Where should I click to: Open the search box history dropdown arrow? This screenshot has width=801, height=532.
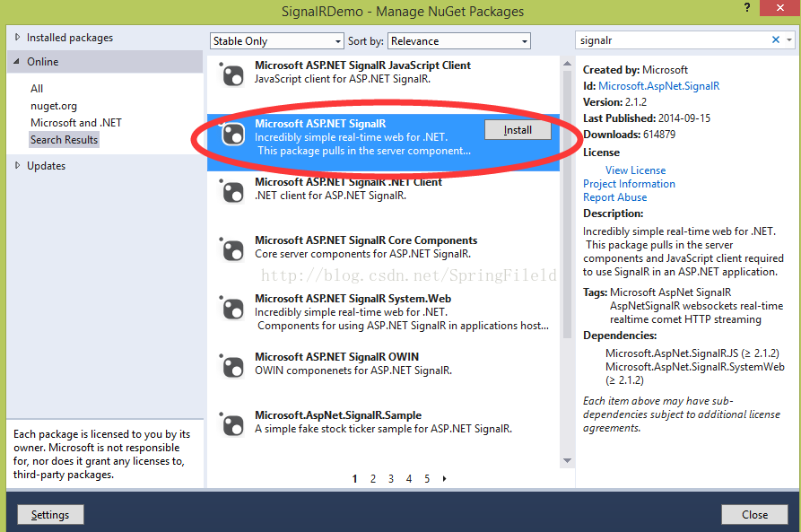(x=789, y=39)
